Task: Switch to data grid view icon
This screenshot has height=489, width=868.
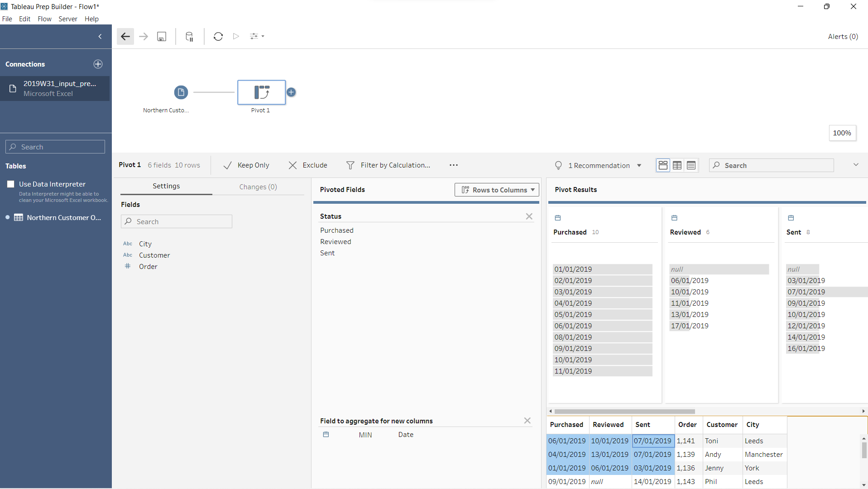Action: 677,166
